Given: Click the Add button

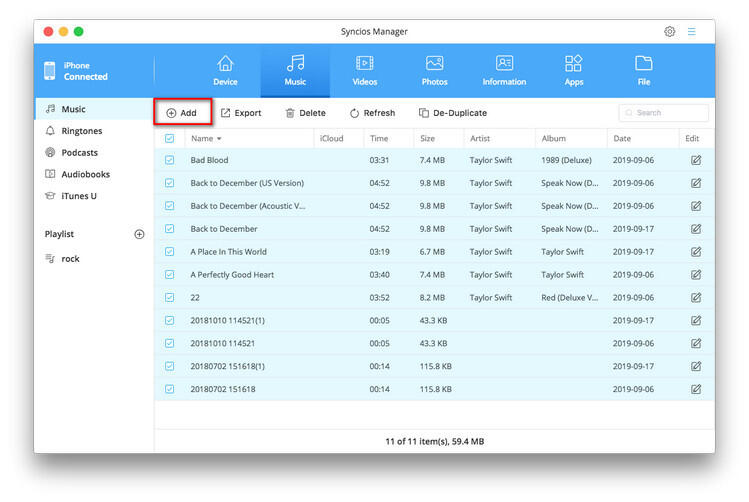Looking at the screenshot, I should tap(182, 113).
